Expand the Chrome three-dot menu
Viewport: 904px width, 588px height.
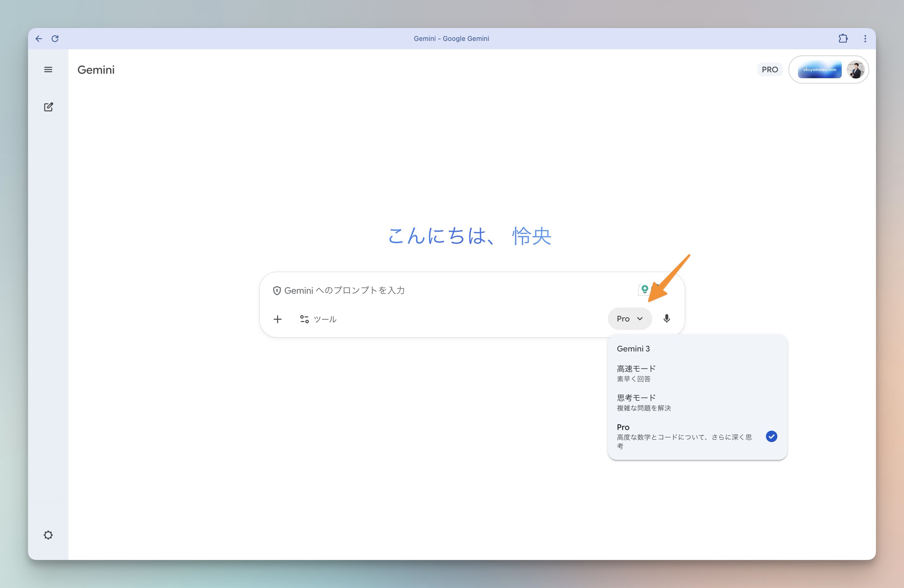(x=865, y=38)
